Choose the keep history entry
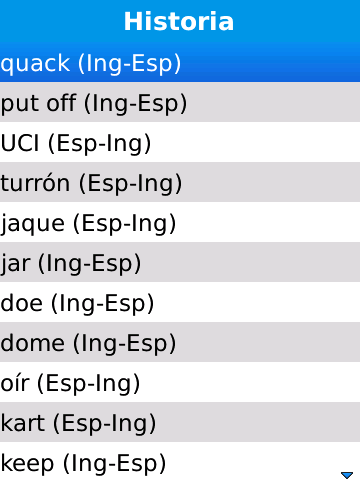The image size is (360, 480). pos(180,461)
